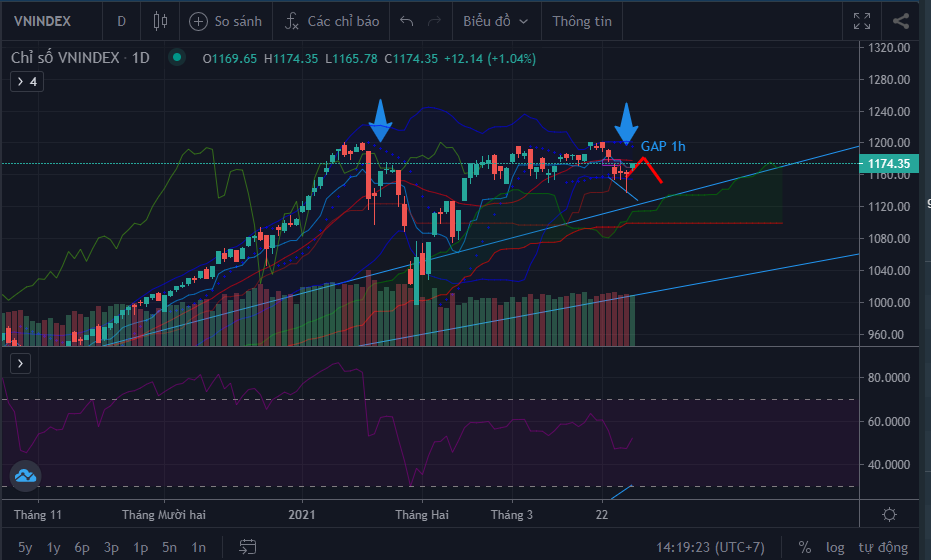Open the VNINDEX symbol search
Screen dimensions: 931x560
(42, 21)
